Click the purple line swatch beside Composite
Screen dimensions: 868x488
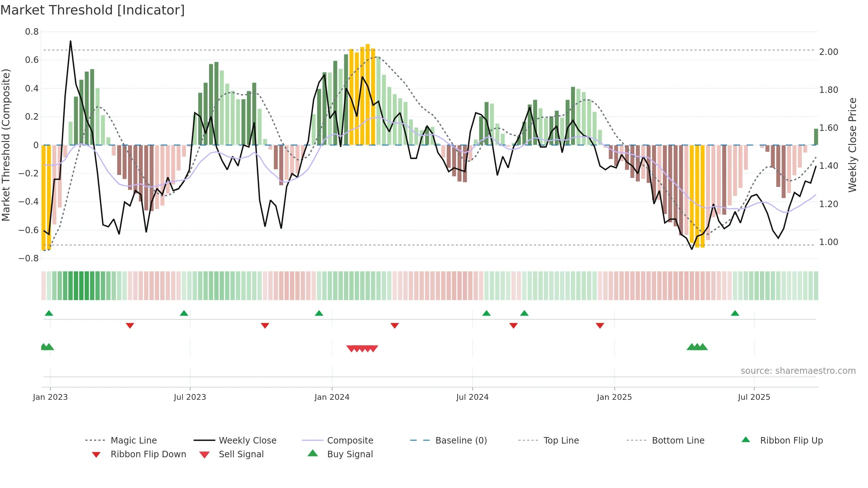click(x=312, y=440)
